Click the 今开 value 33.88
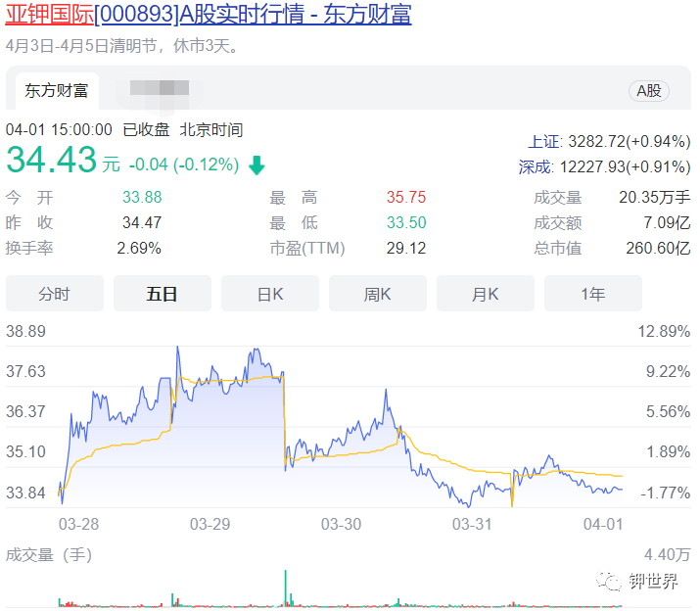The image size is (700, 611). (x=142, y=197)
